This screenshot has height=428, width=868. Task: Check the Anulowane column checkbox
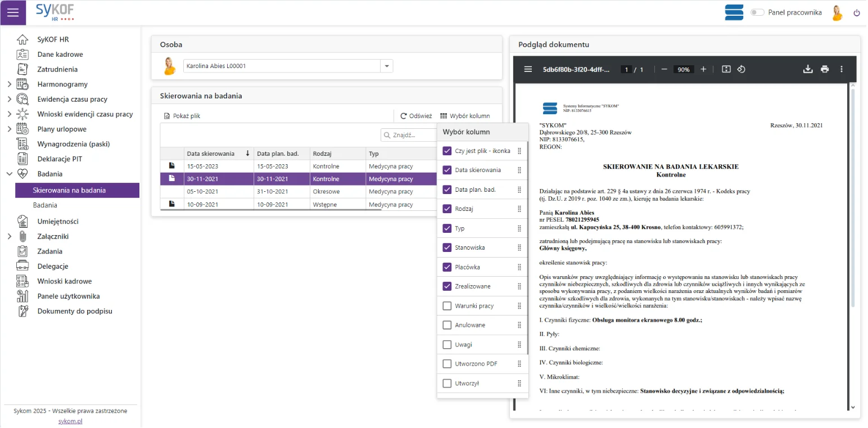447,325
